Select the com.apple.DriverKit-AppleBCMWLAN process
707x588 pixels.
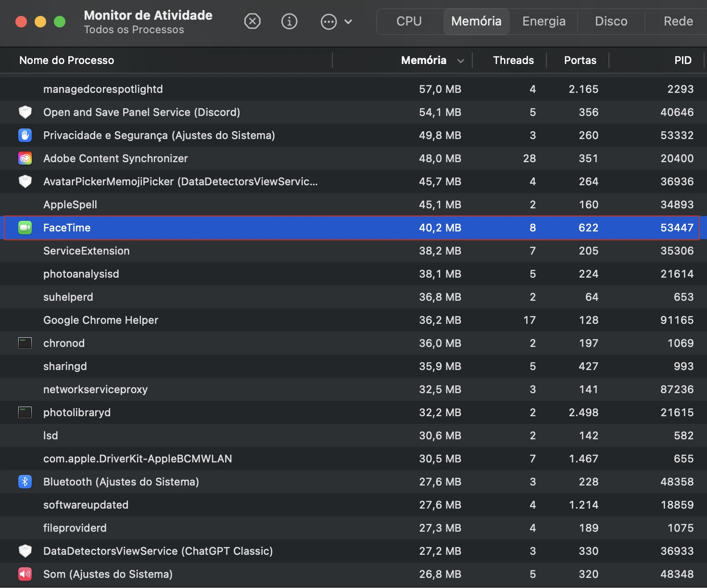(x=138, y=459)
